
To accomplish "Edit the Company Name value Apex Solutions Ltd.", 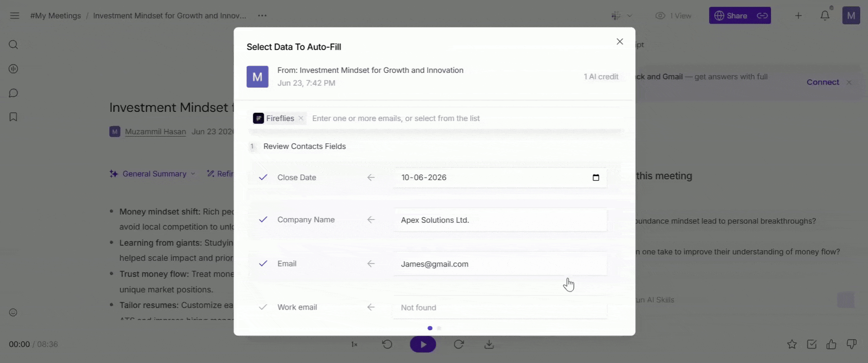I will click(x=500, y=220).
